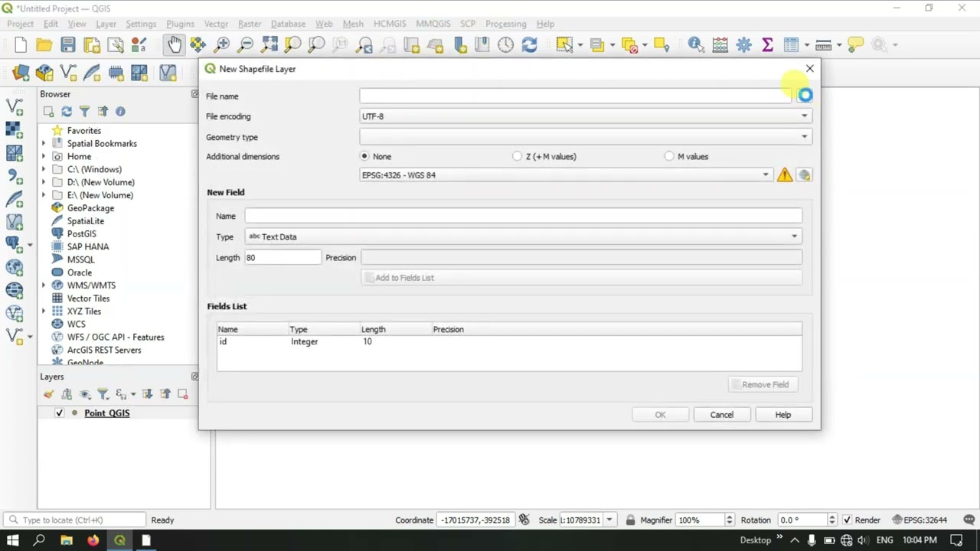Open the Project menu
980x551 pixels.
pos(21,24)
